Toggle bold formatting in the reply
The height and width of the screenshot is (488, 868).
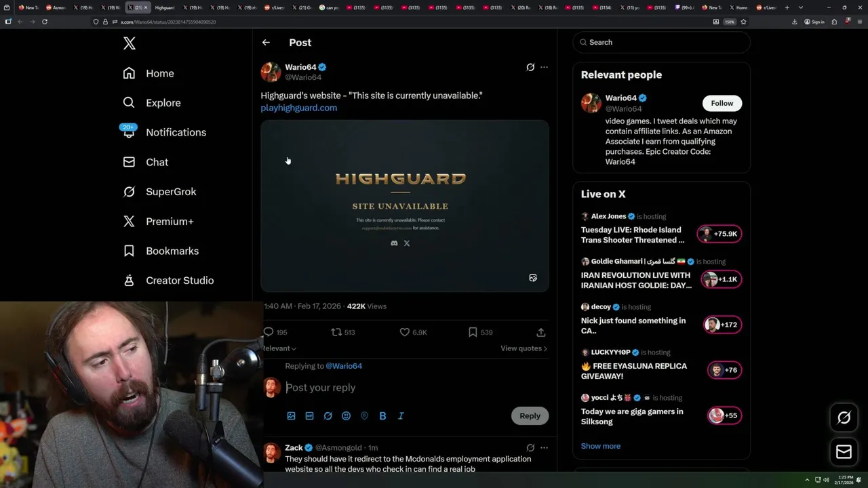click(382, 415)
